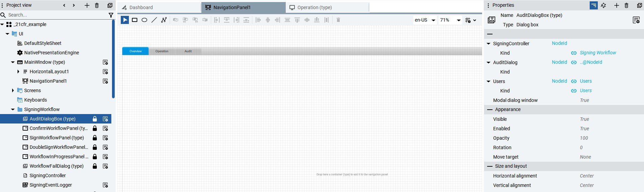This screenshot has width=644, height=192.
Task: Expand the HorizontalLayout1 node
Action: click(18, 72)
